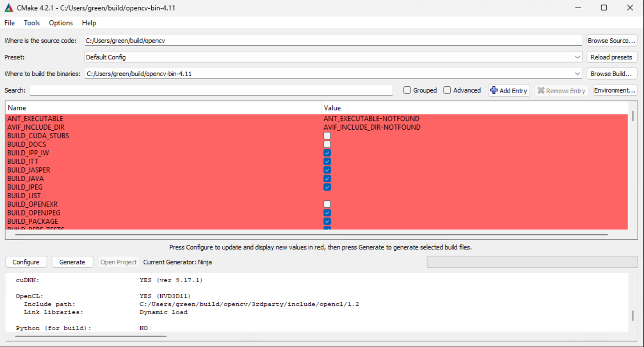The image size is (644, 347).
Task: Enable the Advanced checkbox
Action: tap(447, 90)
